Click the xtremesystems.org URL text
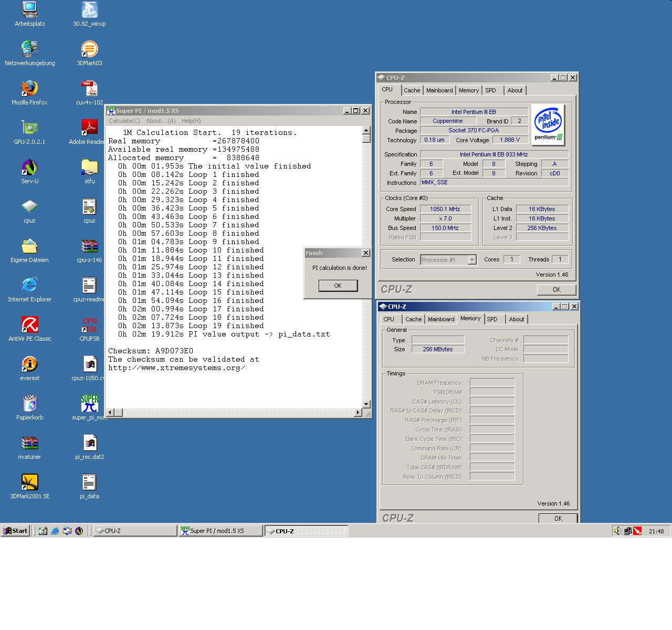The height and width of the screenshot is (630, 672). point(177,367)
